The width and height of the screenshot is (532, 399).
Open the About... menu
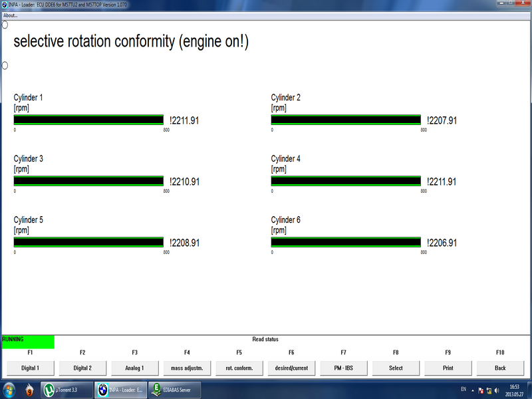[11, 15]
